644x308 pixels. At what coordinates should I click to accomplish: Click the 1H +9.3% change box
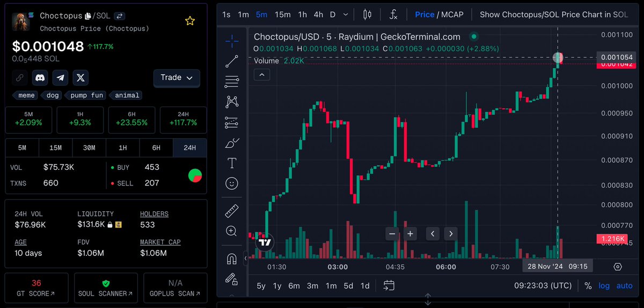tap(80, 120)
